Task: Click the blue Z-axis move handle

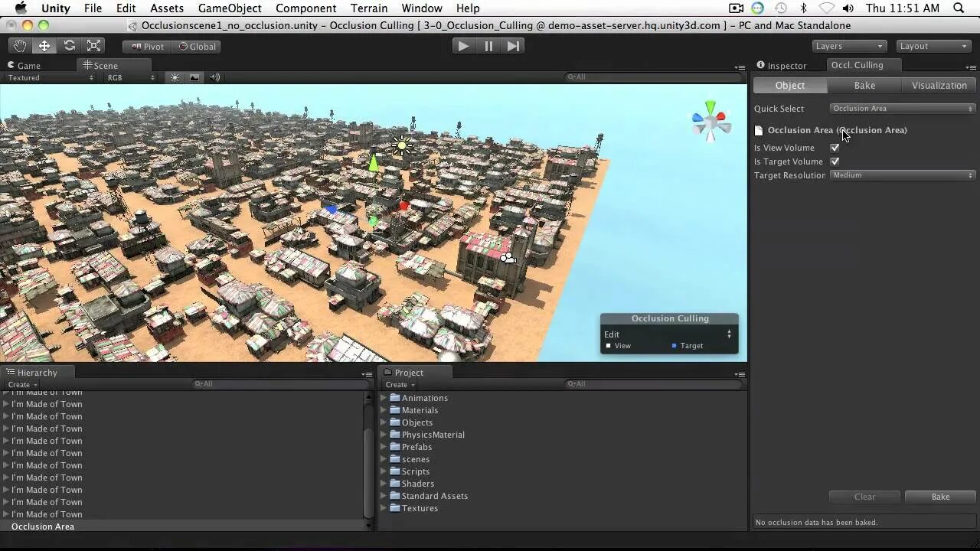Action: 331,208
